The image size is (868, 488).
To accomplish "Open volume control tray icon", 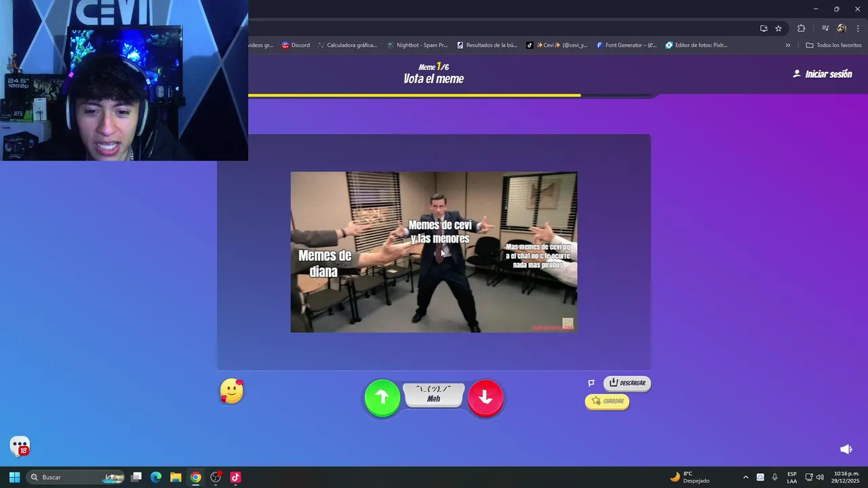I will [820, 477].
